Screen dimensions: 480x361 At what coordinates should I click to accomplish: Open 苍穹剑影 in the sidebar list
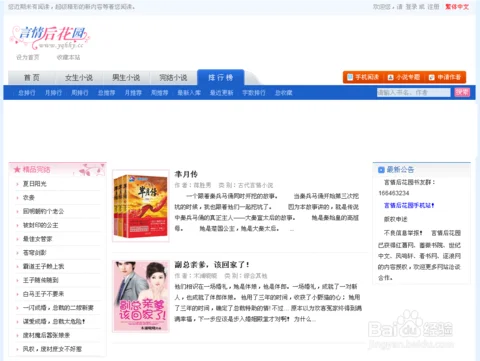pos(35,253)
